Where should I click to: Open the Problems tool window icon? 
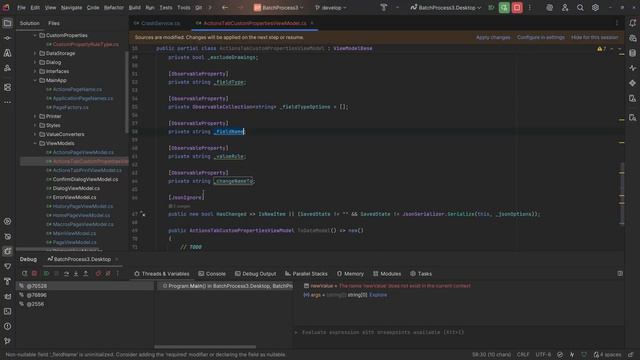click(x=7, y=326)
